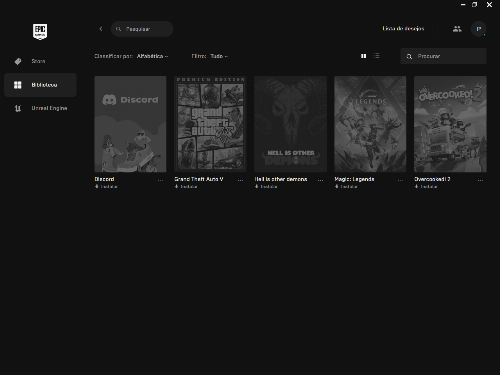Open more options for Discord
This screenshot has height=375, width=500.
160,180
